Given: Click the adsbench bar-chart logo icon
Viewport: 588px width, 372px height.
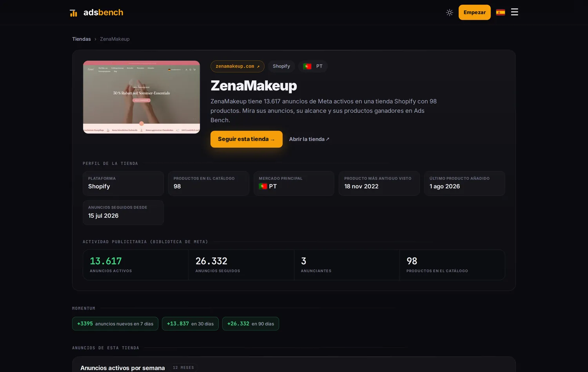Looking at the screenshot, I should point(74,13).
